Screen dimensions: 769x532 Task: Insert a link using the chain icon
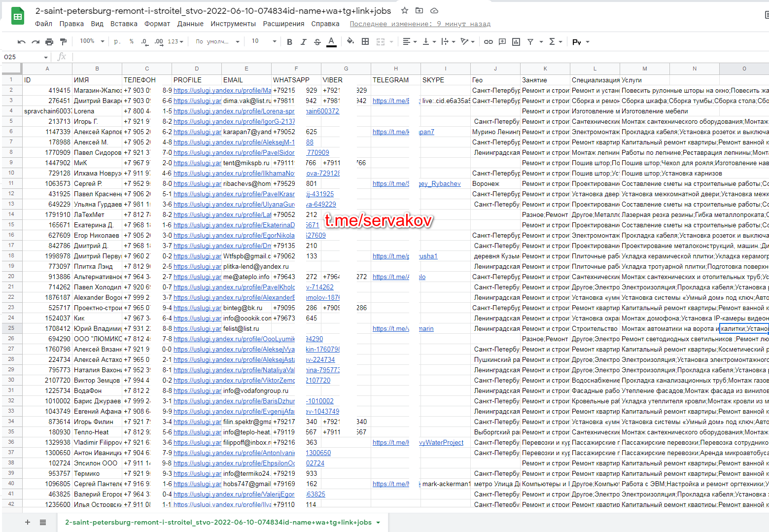pyautogui.click(x=488, y=42)
